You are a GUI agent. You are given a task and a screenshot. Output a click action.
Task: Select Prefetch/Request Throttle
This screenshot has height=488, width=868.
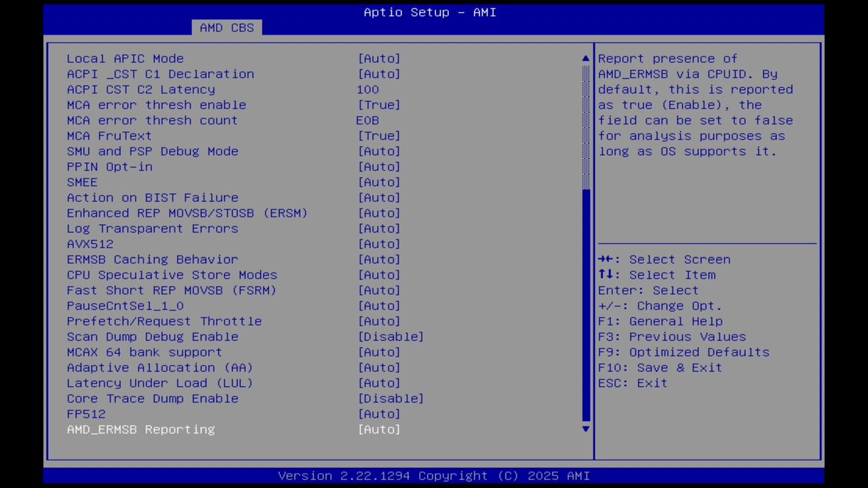pos(164,321)
